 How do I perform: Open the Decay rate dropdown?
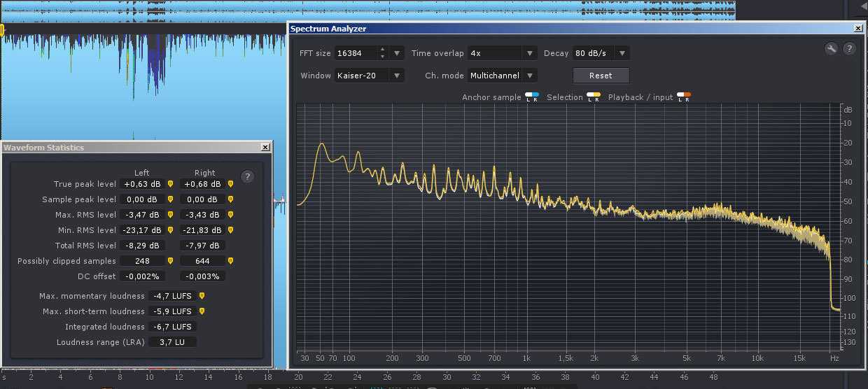point(622,53)
